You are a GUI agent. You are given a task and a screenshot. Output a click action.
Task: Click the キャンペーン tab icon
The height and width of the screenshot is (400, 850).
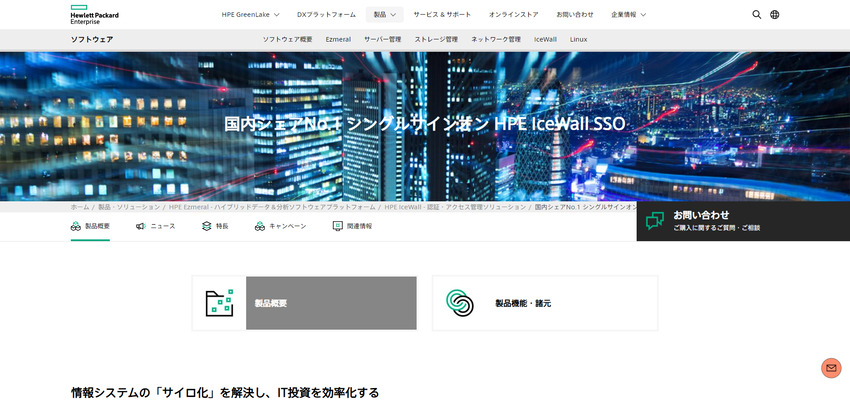260,226
